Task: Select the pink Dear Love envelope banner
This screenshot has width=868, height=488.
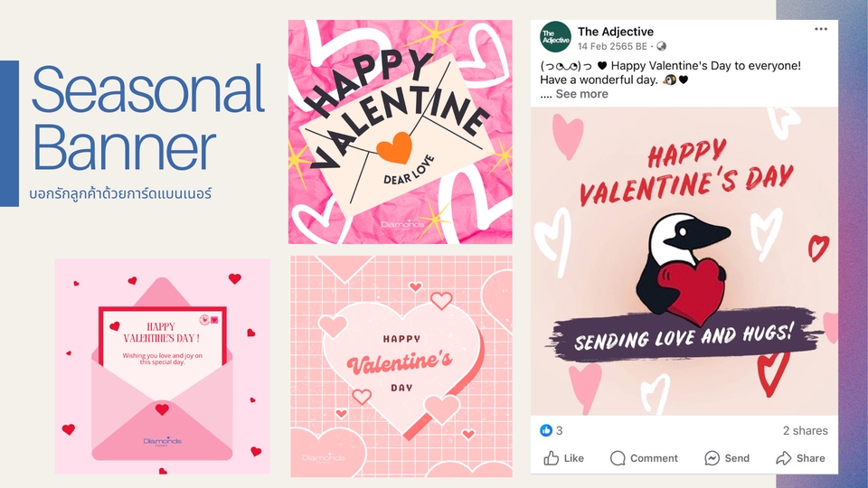Action: pos(400,132)
